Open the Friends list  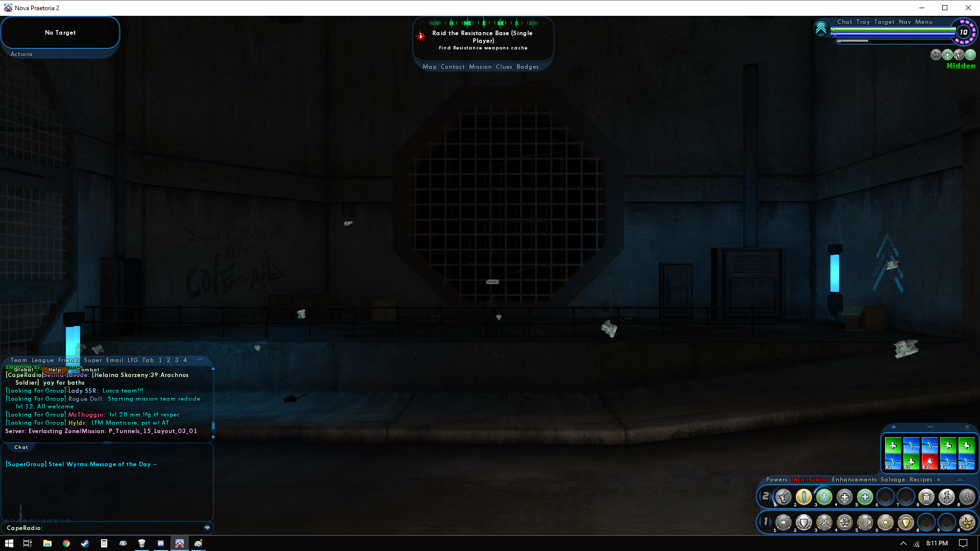pos(69,360)
